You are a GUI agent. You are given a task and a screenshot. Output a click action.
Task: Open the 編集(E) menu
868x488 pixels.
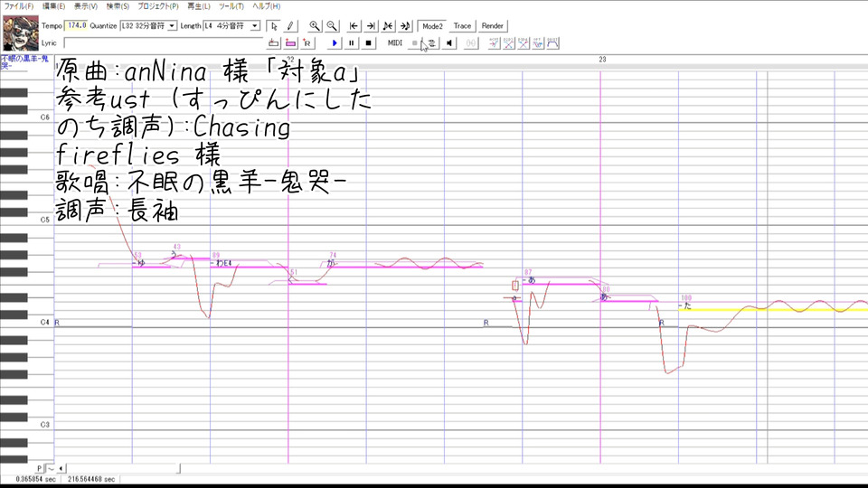53,6
